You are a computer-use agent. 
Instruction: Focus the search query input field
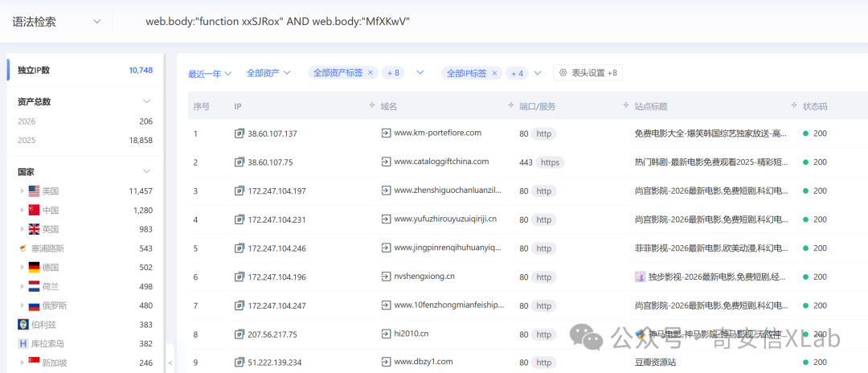(487, 22)
